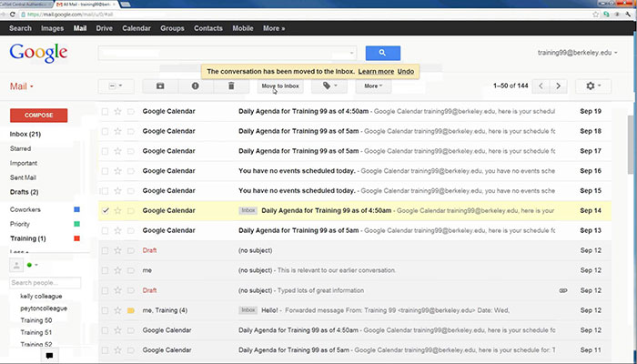This screenshot has height=364, width=637.
Task: Click the mail list vertical scrollbar
Action: point(632,147)
